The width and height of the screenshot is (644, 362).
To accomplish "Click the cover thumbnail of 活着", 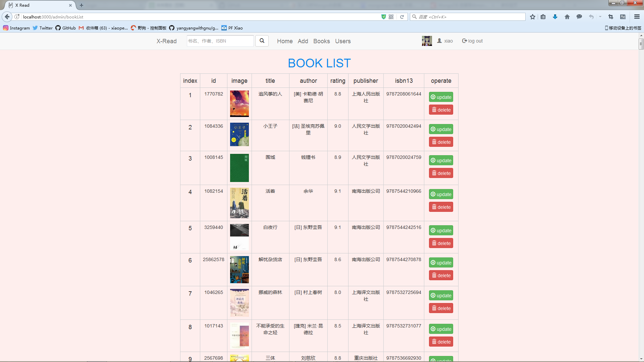I will tap(239, 203).
